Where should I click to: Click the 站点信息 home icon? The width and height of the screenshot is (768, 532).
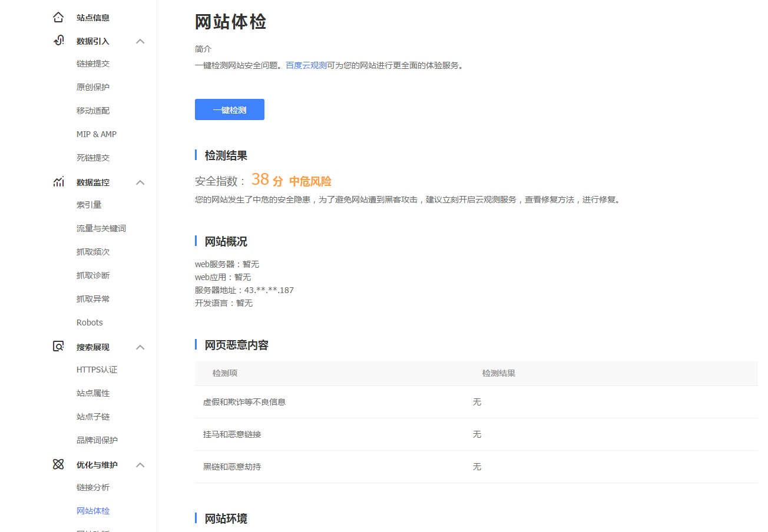click(58, 17)
